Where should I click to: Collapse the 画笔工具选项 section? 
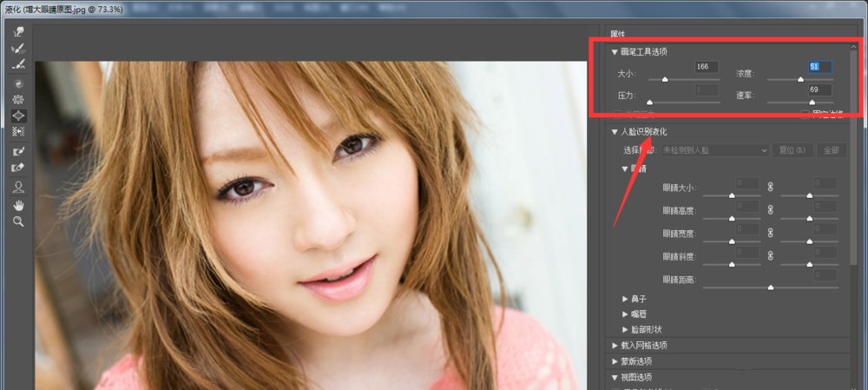point(615,52)
